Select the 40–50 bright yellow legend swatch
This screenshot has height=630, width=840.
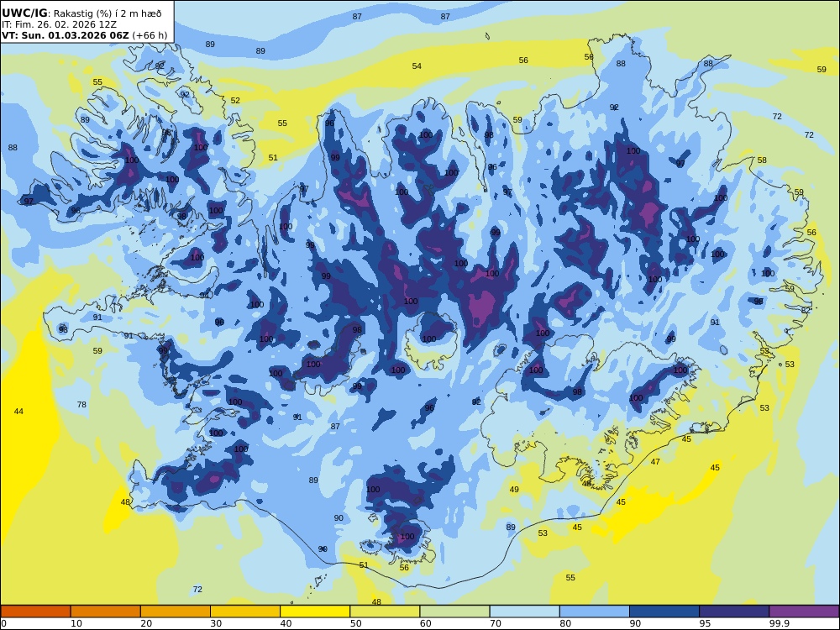click(x=315, y=612)
